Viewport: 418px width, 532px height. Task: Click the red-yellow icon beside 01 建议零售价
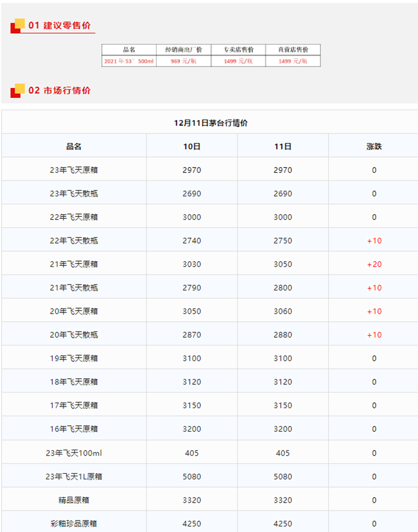(x=18, y=26)
